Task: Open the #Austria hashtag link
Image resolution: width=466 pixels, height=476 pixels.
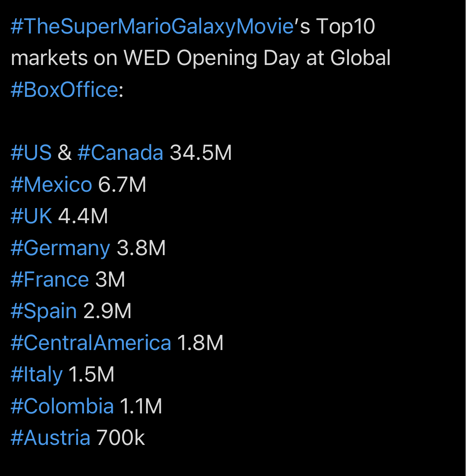Action: (51, 438)
